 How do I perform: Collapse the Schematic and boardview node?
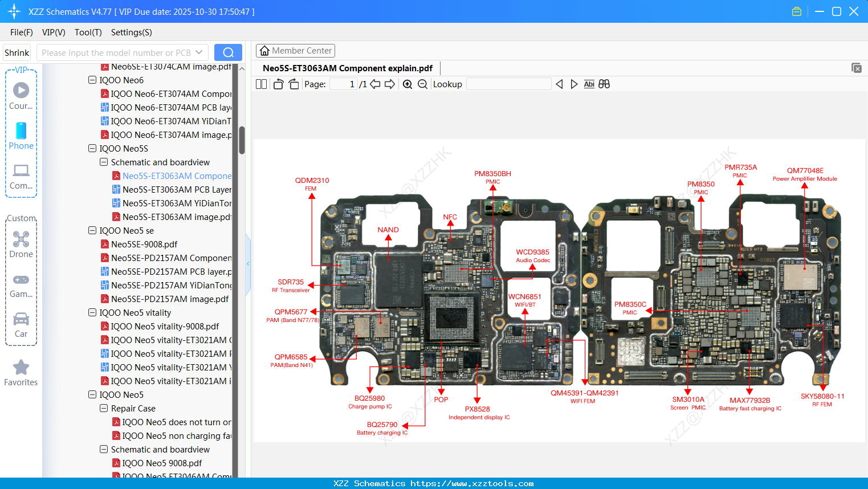[x=103, y=162]
